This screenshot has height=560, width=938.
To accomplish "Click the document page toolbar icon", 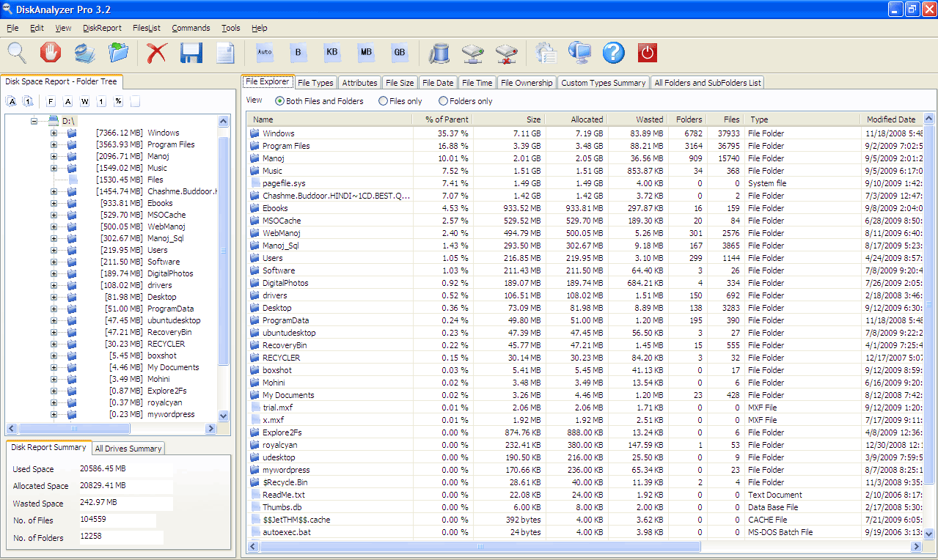I will click(225, 53).
